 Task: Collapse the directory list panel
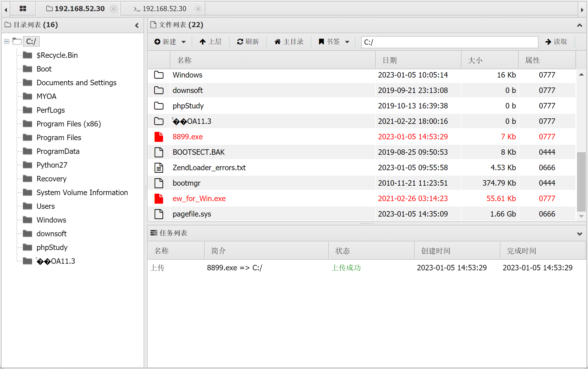pos(137,25)
